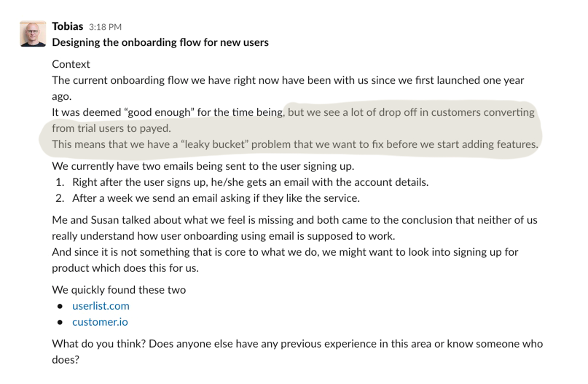588x384 pixels.
Task: Click the 'We quickly found these two' line
Action: [119, 290]
